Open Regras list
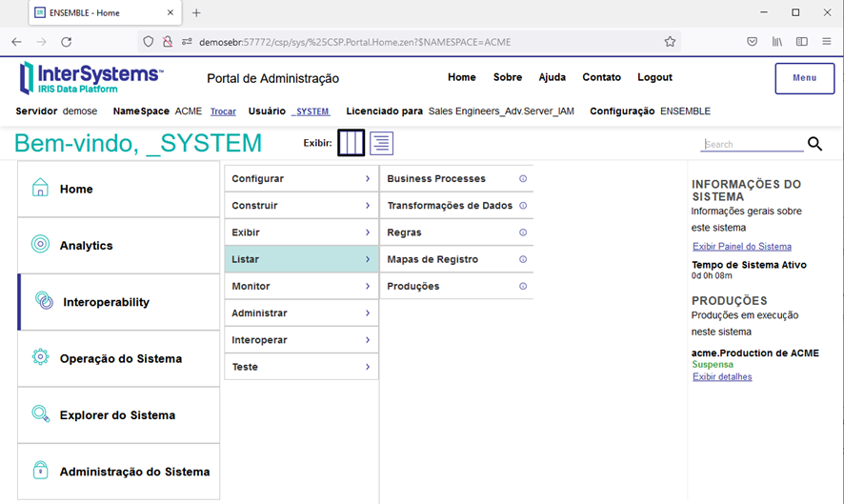This screenshot has width=844, height=504. tap(404, 232)
